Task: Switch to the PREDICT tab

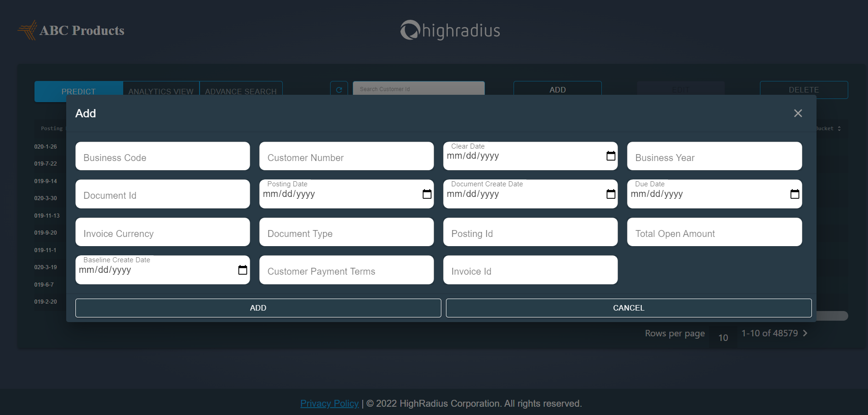Action: pyautogui.click(x=79, y=91)
